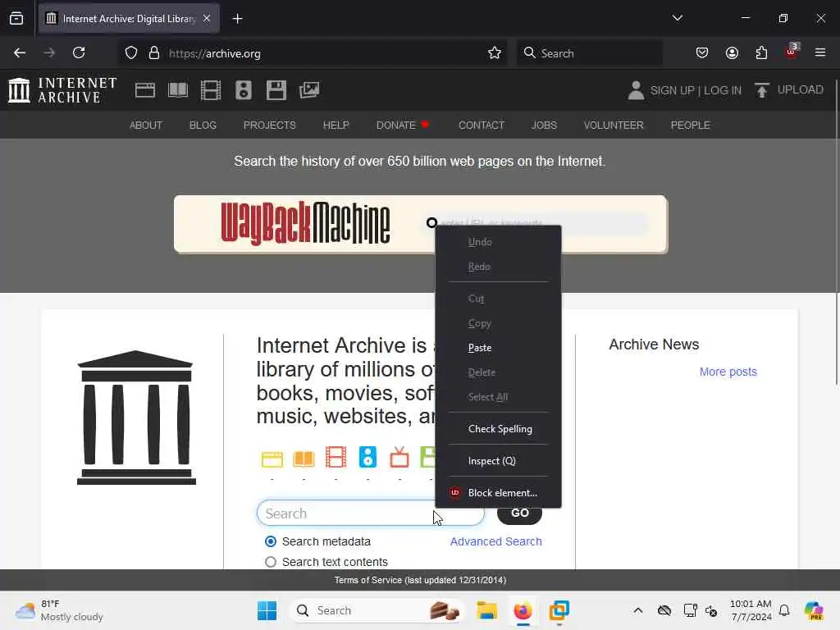The height and width of the screenshot is (630, 840).
Task: Click the UPLOAD link
Action: click(801, 90)
